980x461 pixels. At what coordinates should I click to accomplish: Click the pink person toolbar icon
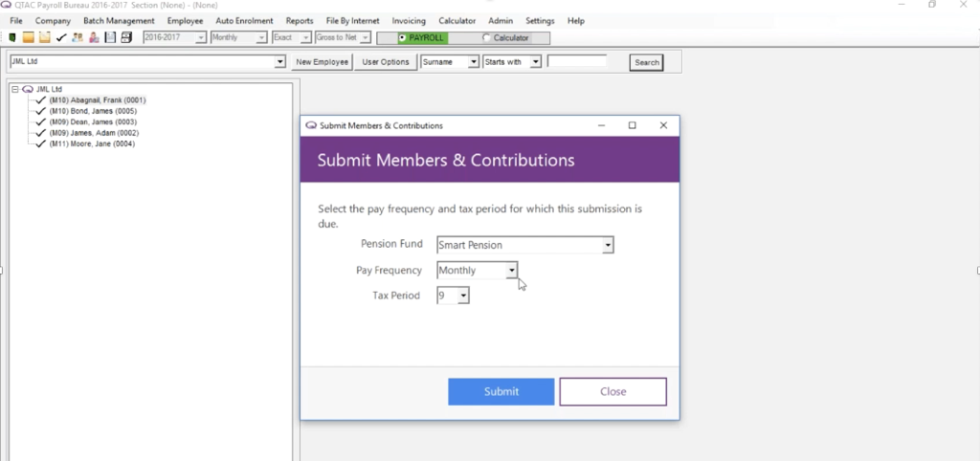pos(94,37)
